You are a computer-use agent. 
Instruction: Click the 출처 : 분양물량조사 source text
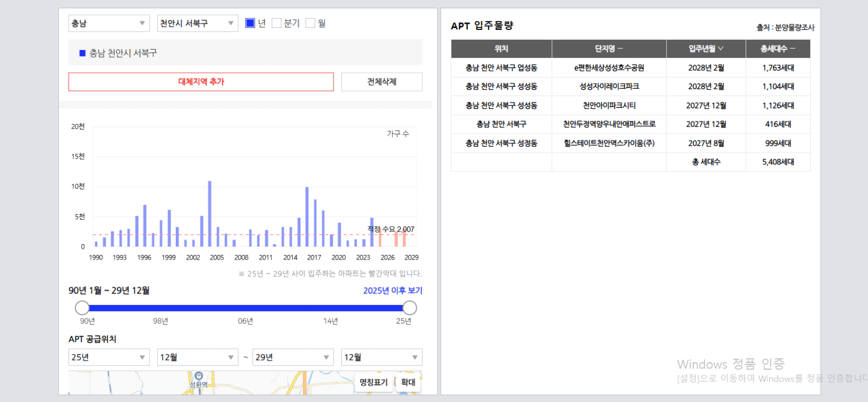click(x=785, y=27)
